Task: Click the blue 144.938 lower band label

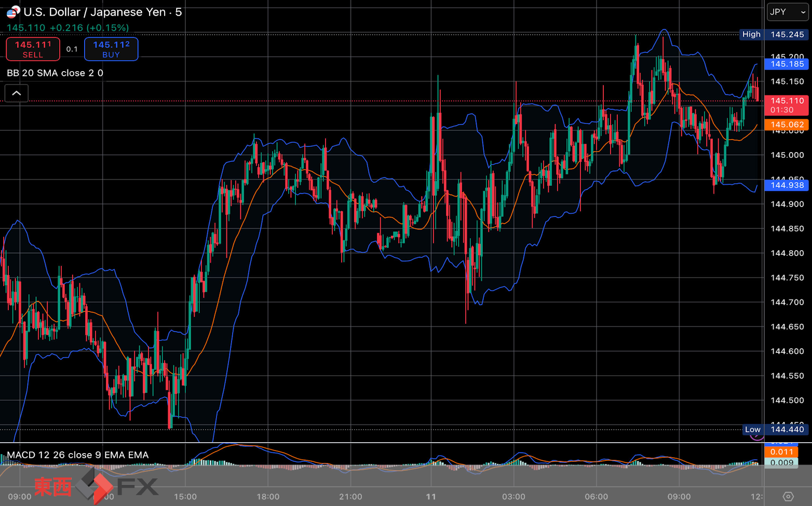Action: pos(787,185)
